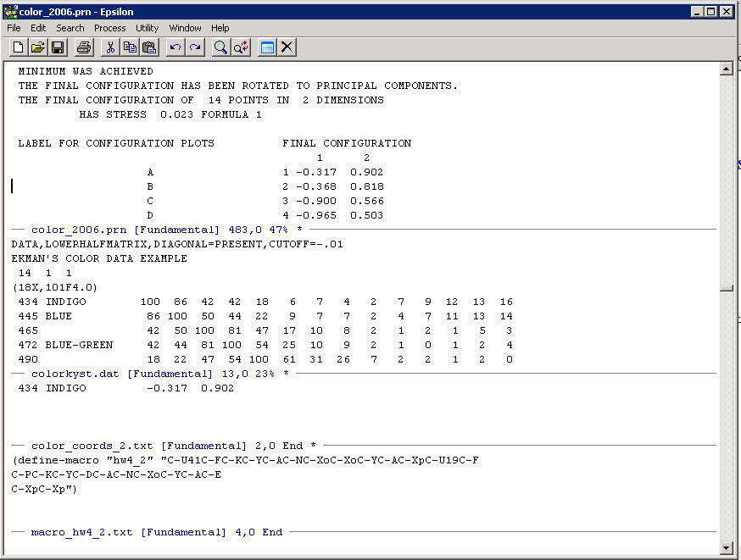Save the file with the floppy disk icon

coord(58,47)
